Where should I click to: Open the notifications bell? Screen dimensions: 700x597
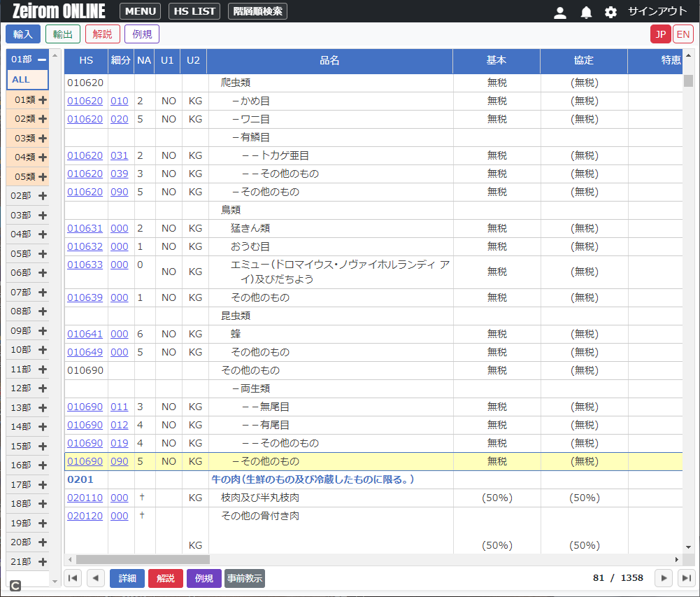[586, 13]
